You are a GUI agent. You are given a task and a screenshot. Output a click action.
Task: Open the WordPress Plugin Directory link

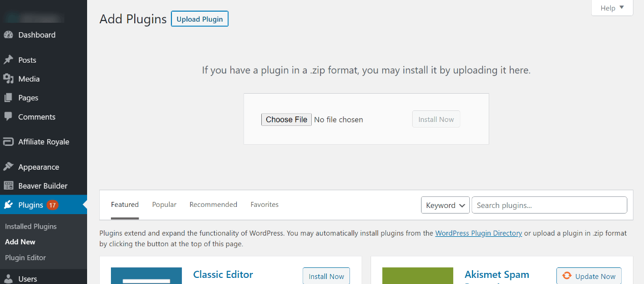tap(479, 233)
